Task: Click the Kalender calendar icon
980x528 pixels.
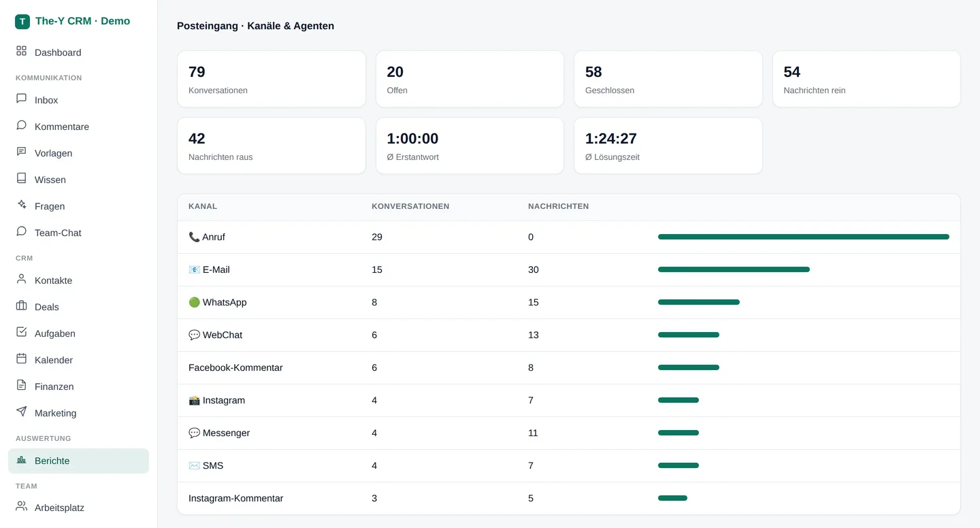Action: click(22, 359)
